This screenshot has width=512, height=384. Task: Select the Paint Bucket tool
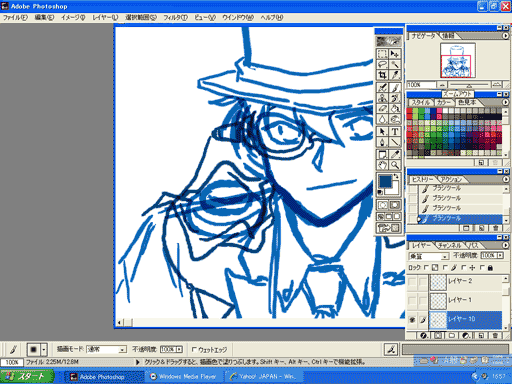395,109
